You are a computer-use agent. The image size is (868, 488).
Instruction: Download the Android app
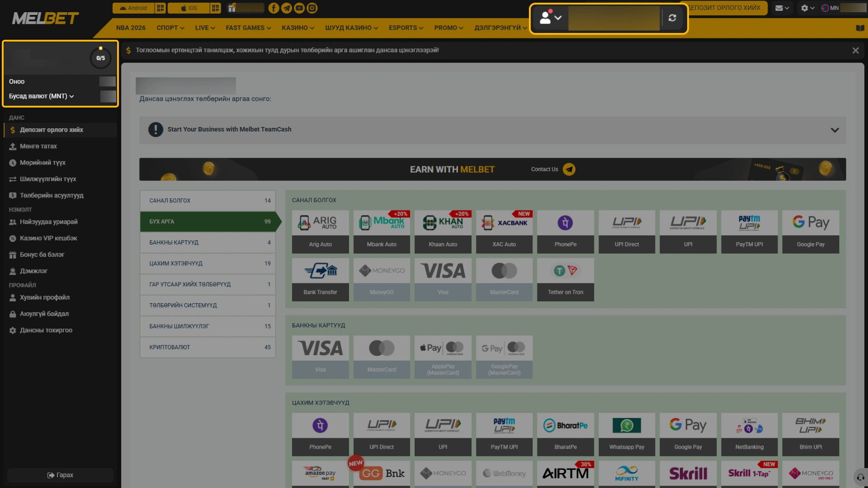pos(134,8)
